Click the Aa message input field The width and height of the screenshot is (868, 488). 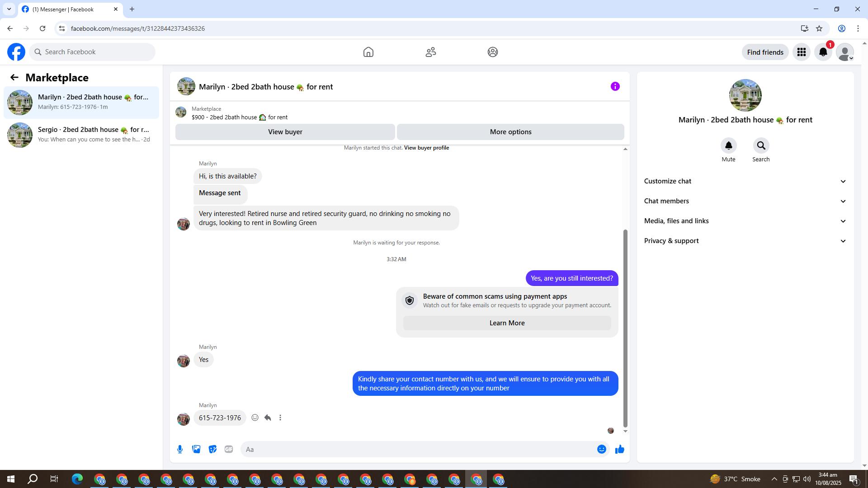click(x=418, y=449)
